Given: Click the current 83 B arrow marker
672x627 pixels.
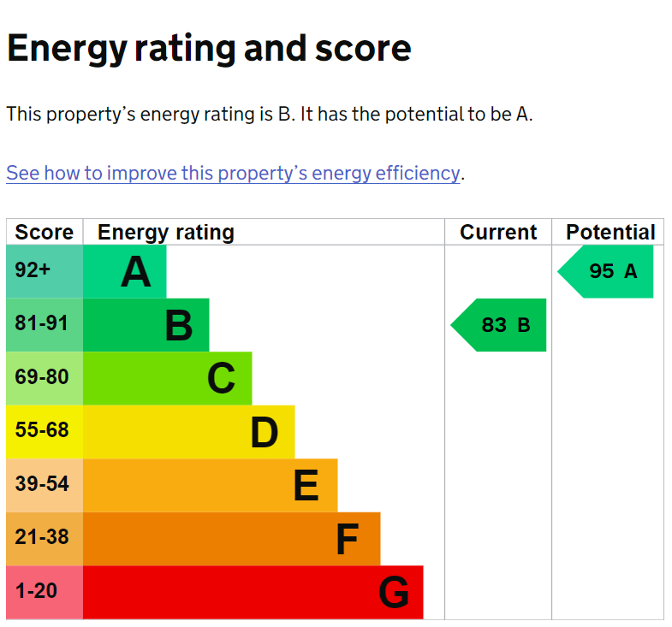Looking at the screenshot, I should click(x=501, y=325).
